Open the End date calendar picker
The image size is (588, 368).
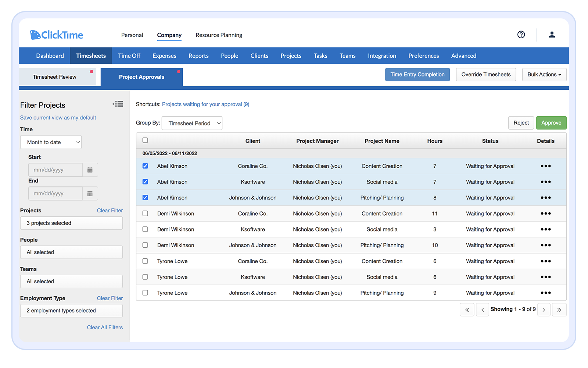click(90, 194)
